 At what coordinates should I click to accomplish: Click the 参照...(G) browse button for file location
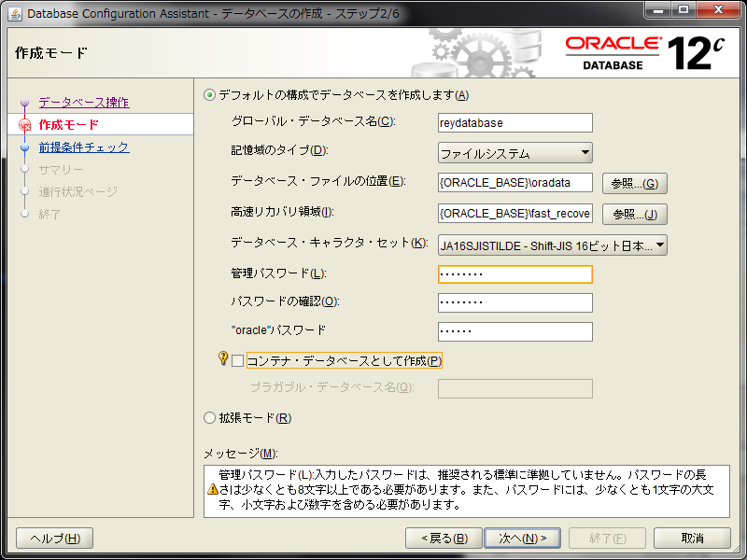[635, 183]
